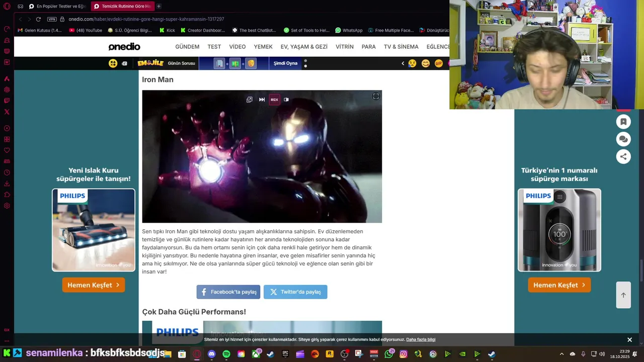Click Şimdi Oyna button
Viewport: 644px width, 362px height.
point(285,63)
